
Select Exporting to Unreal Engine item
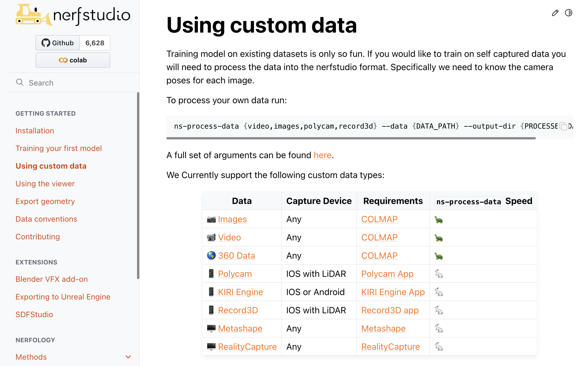point(63,297)
